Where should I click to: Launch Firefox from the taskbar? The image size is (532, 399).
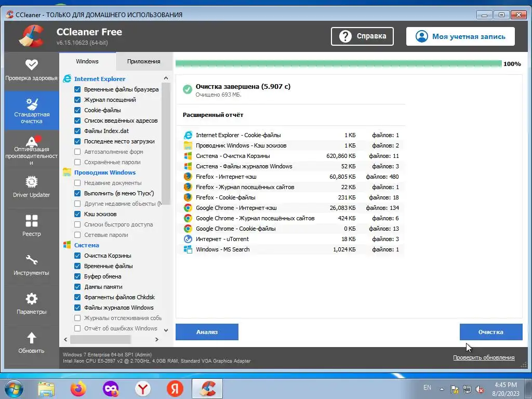[78, 389]
